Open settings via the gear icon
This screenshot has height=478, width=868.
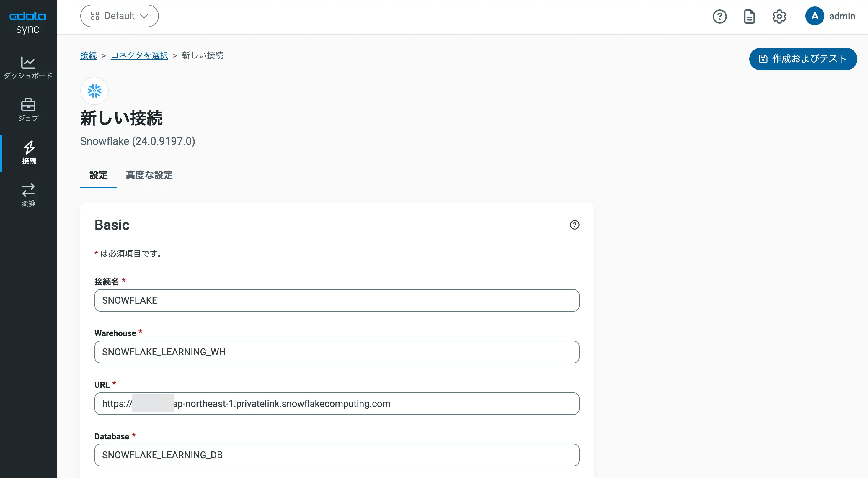779,16
